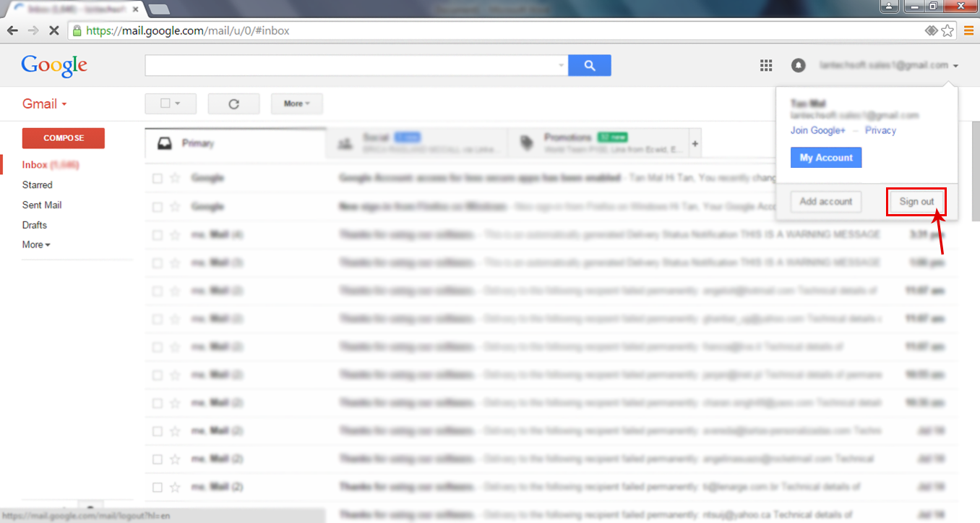Tick checkbox of the rocketmail.com failure email

pos(158,459)
